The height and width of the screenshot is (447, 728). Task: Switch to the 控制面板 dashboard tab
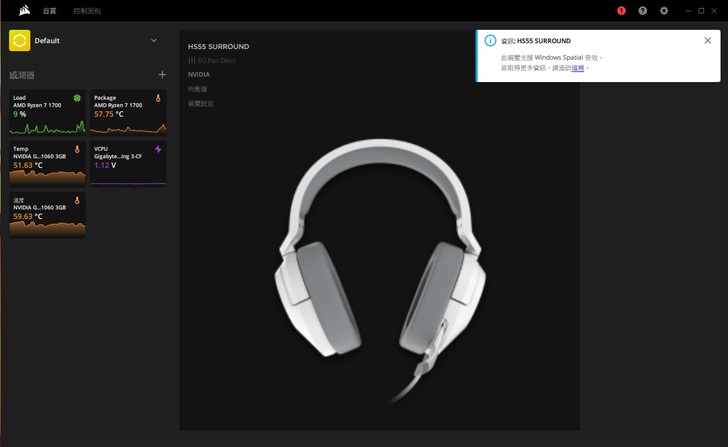(87, 10)
